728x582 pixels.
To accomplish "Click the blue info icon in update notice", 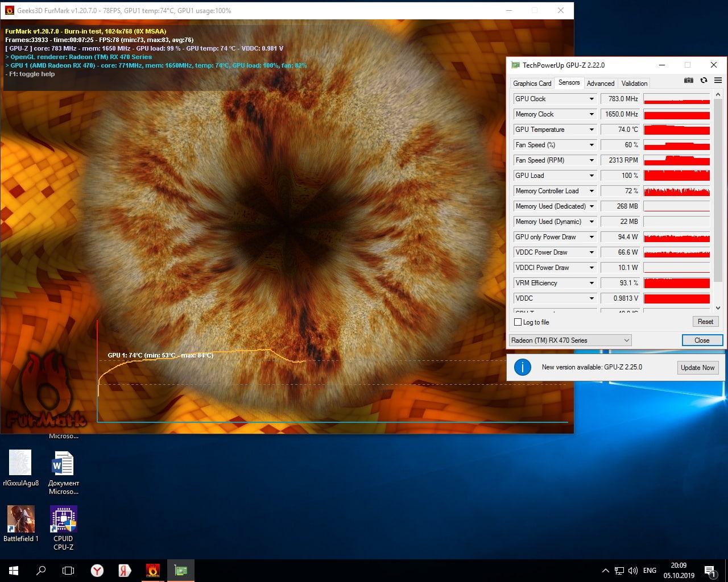I will [522, 367].
